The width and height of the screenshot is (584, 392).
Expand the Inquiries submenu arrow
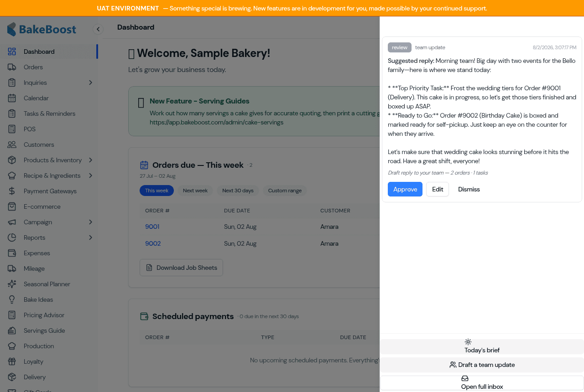click(x=90, y=83)
